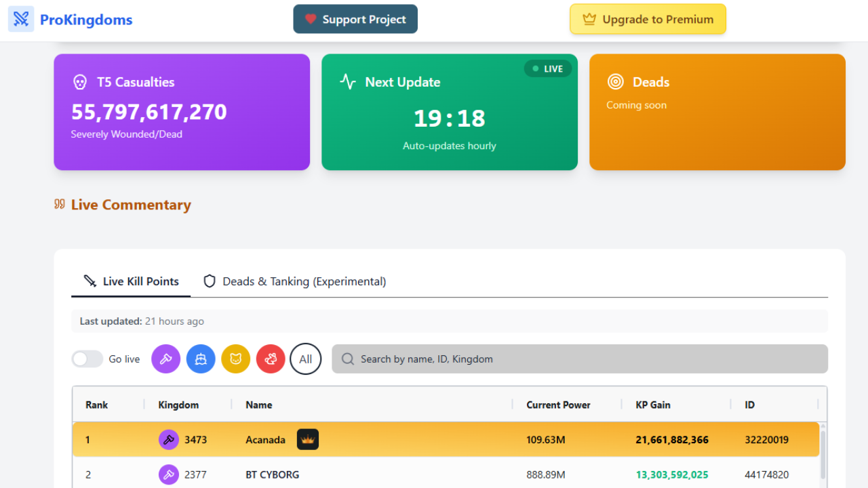
Task: Click the quote icon beside Live Commentary
Action: point(60,204)
